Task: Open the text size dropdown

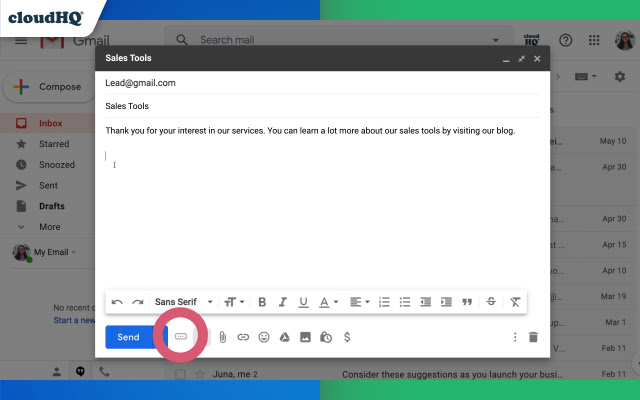Action: tap(234, 302)
